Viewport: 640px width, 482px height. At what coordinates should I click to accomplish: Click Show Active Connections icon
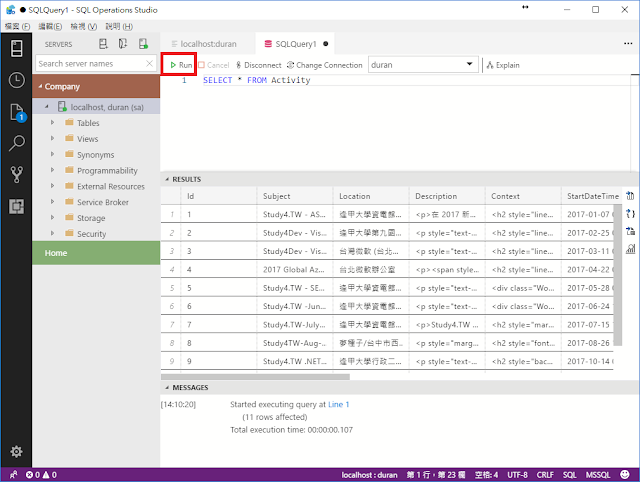click(143, 44)
